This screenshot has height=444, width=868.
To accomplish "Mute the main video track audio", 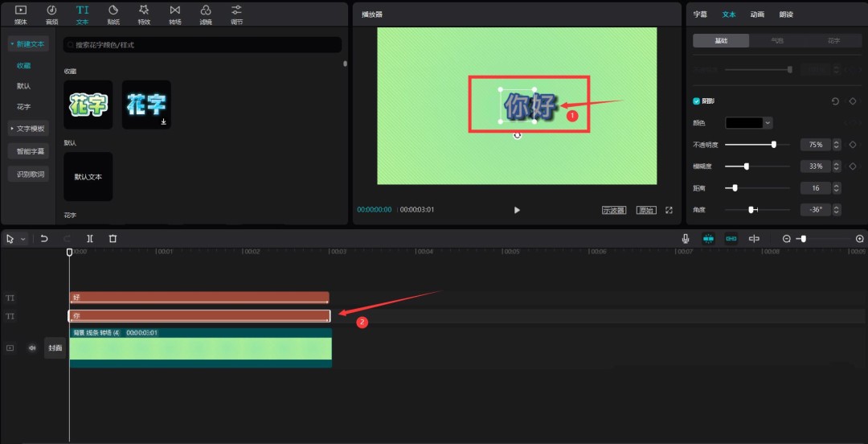I will coord(32,348).
